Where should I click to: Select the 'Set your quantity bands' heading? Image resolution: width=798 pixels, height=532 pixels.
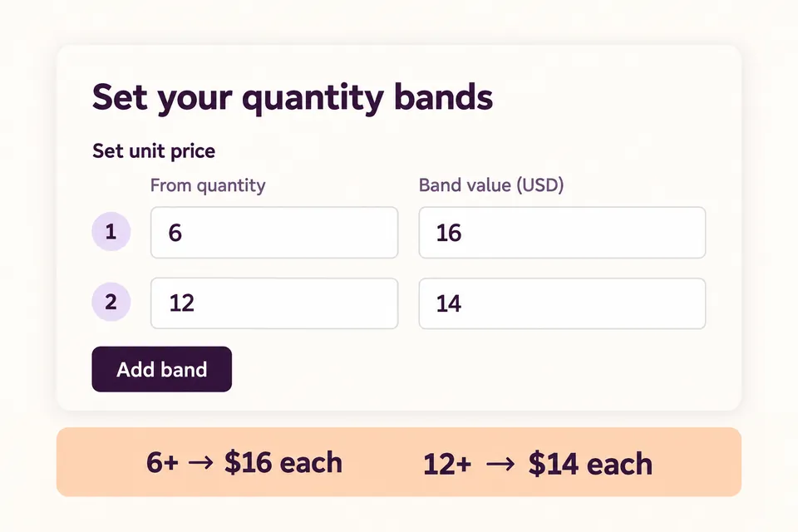[293, 97]
